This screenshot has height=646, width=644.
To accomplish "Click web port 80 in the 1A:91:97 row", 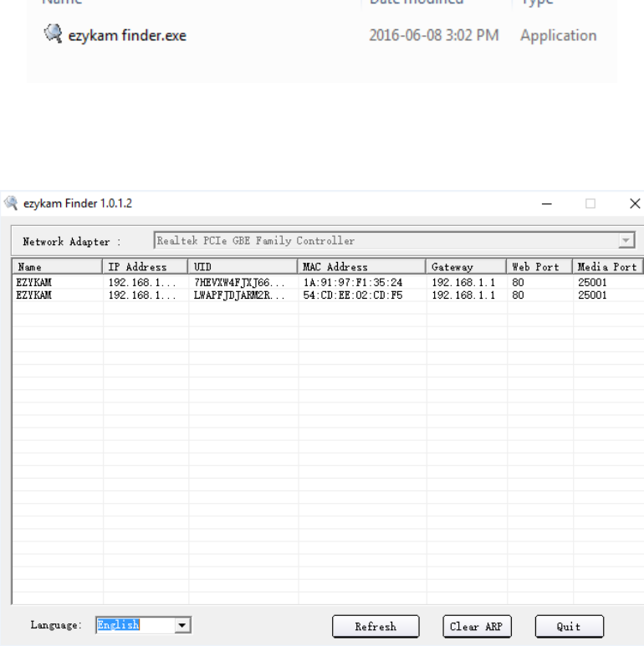I will click(518, 283).
